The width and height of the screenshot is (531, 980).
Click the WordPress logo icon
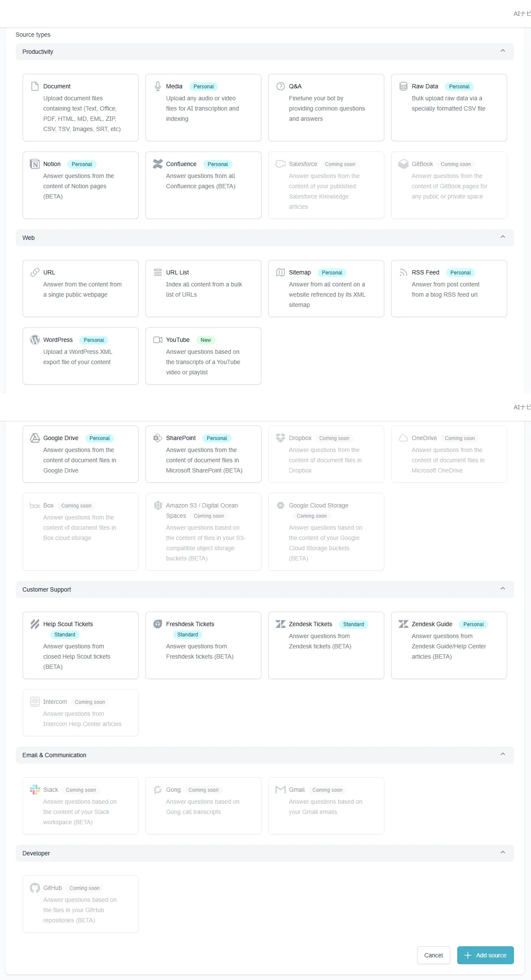(35, 340)
